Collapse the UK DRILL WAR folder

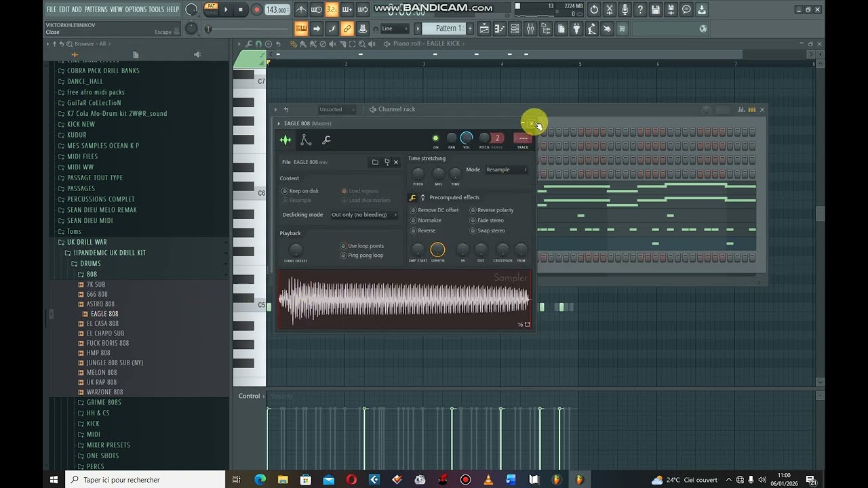pos(87,242)
